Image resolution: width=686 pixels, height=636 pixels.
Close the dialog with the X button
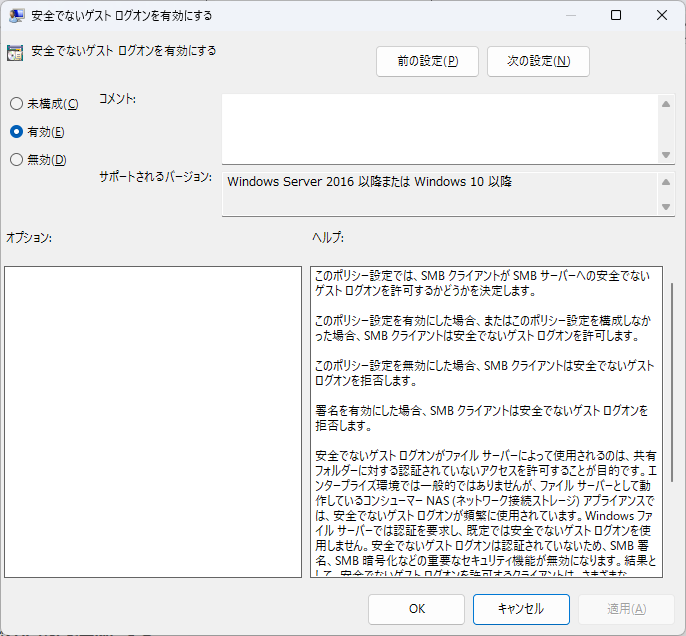pos(662,16)
